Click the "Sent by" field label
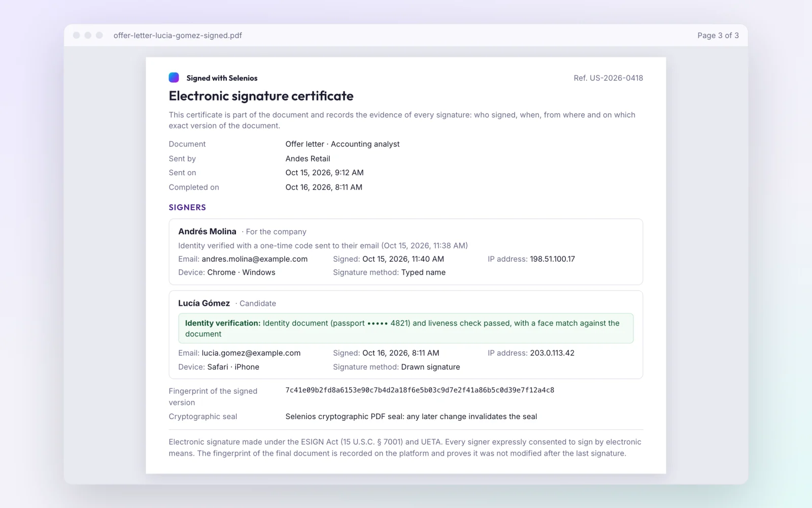This screenshot has height=508, width=812. coord(182,158)
